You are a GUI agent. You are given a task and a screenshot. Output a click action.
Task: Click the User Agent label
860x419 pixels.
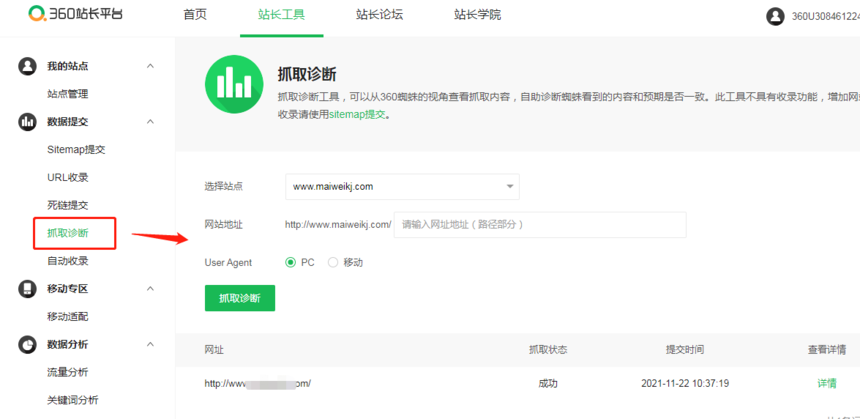point(228,263)
